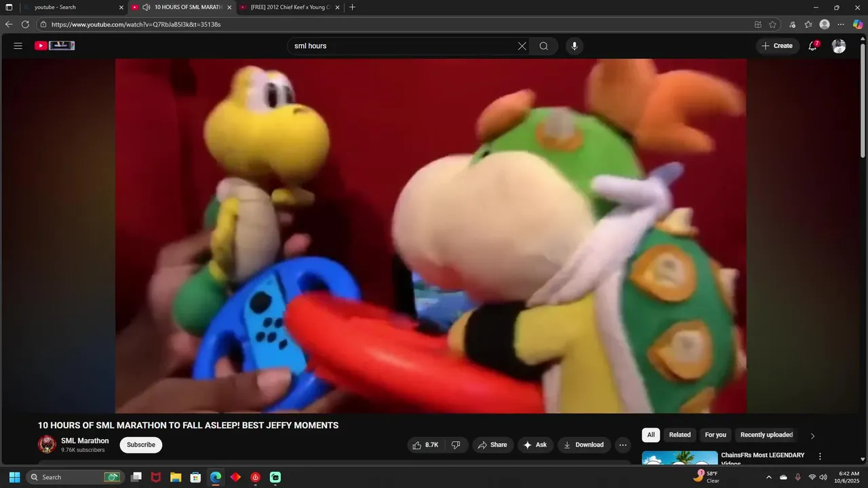
Task: Open McAfee from the taskbar
Action: point(156,477)
